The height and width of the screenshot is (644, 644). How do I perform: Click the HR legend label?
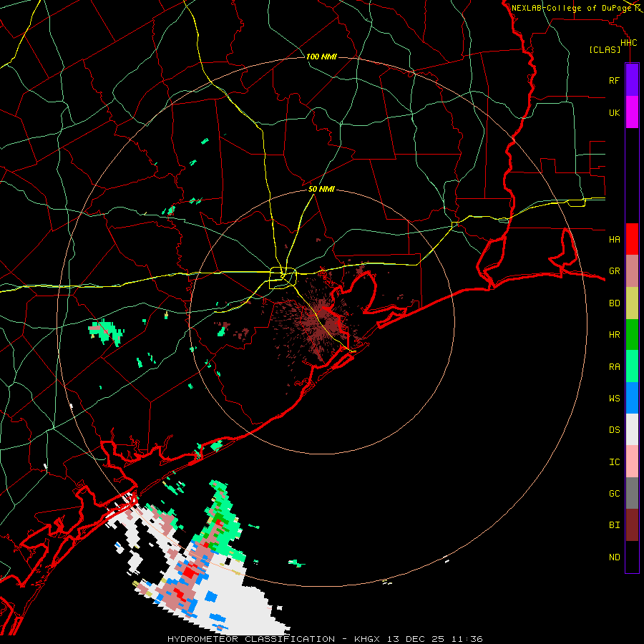coord(614,335)
